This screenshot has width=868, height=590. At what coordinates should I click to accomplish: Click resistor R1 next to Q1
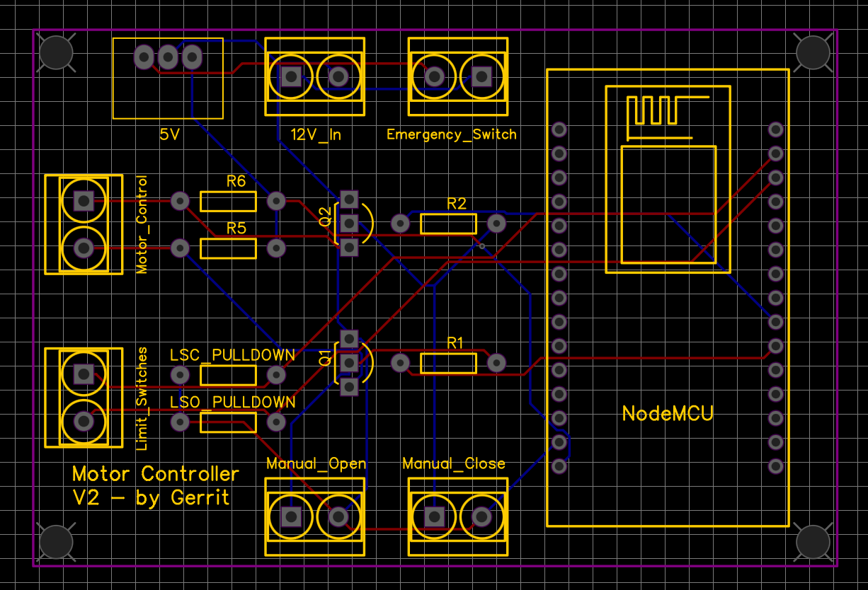(449, 362)
